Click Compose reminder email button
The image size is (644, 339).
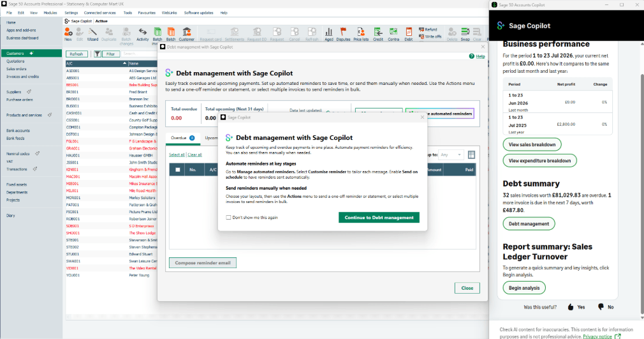coord(203,262)
